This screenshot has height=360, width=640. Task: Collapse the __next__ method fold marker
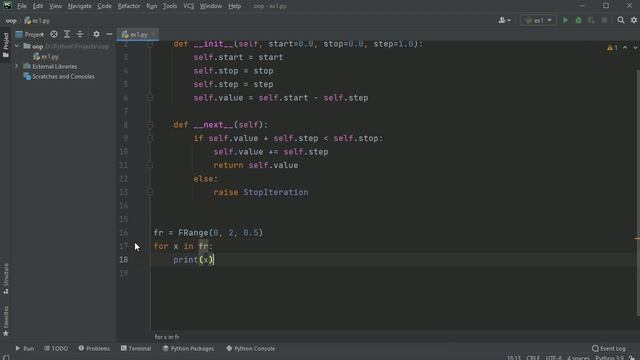pos(150,125)
